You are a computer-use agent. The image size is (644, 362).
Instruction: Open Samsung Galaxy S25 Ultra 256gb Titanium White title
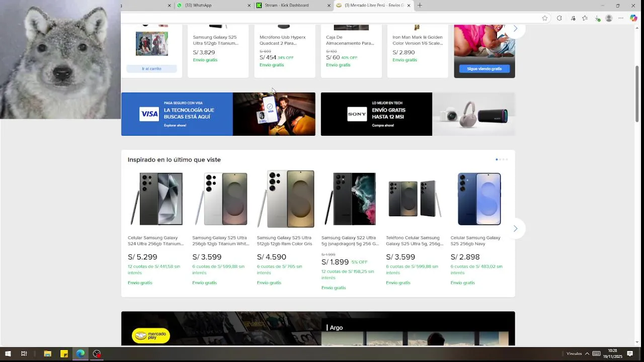click(220, 241)
